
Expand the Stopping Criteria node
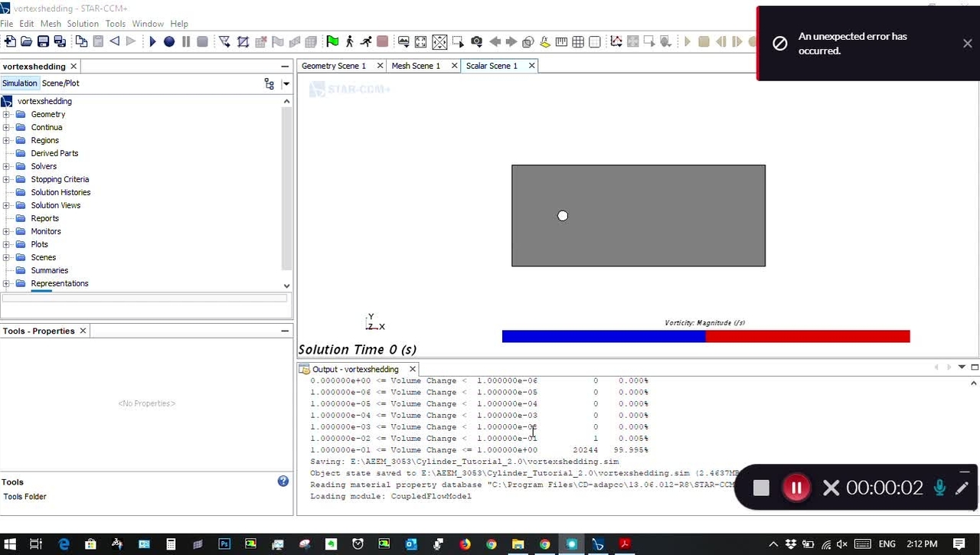tap(6, 179)
